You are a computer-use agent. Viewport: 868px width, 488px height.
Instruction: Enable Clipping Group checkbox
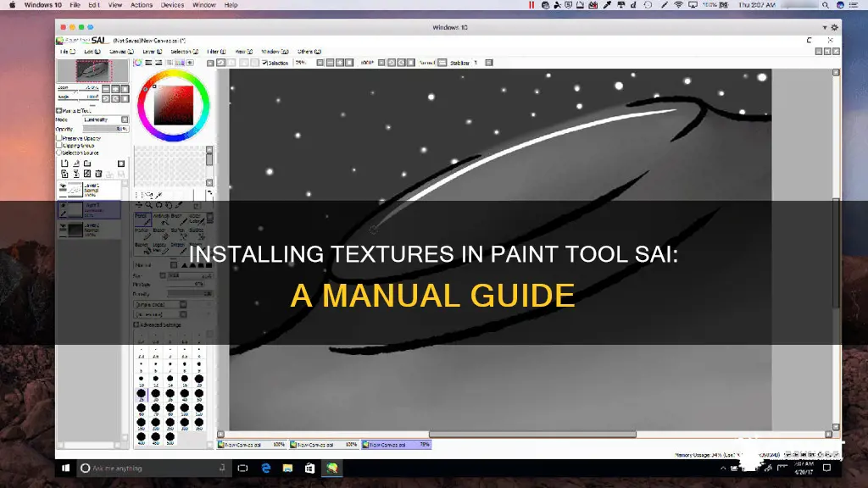click(58, 146)
